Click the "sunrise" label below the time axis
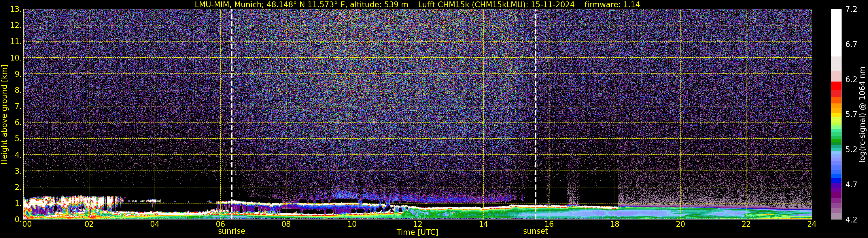868x238 pixels. point(232,231)
